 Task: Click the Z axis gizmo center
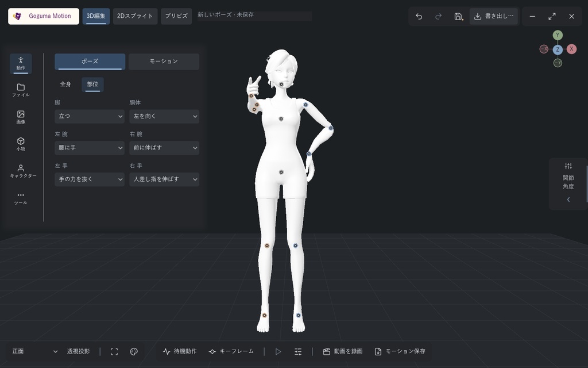558,49
